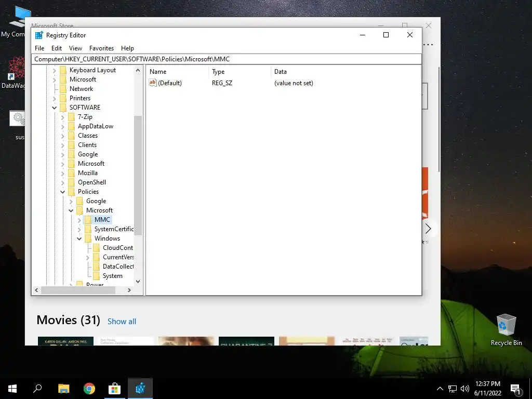Click the tree vertical scrollbar down arrow
This screenshot has height=399, width=532.
(x=138, y=282)
